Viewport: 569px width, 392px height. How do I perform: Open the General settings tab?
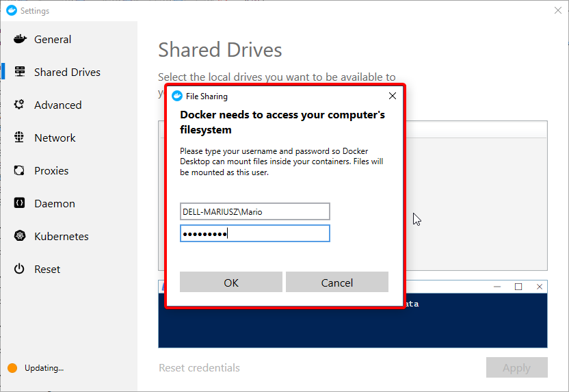(x=53, y=40)
